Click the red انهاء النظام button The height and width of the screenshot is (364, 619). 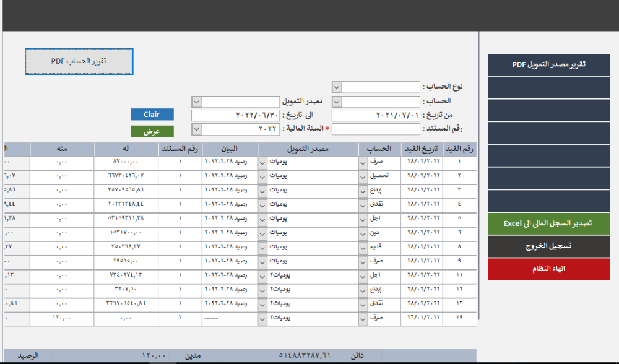tap(548, 269)
